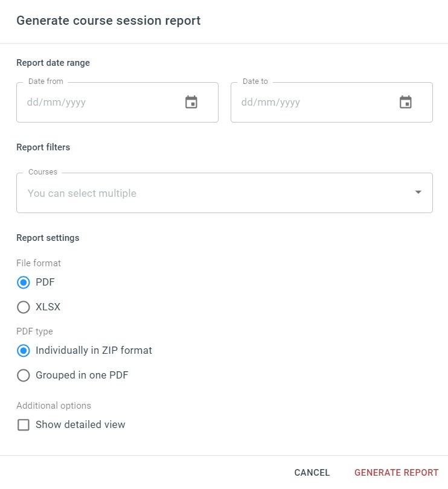The height and width of the screenshot is (489, 448).
Task: Choose XLSX as the file format
Action: (24, 307)
